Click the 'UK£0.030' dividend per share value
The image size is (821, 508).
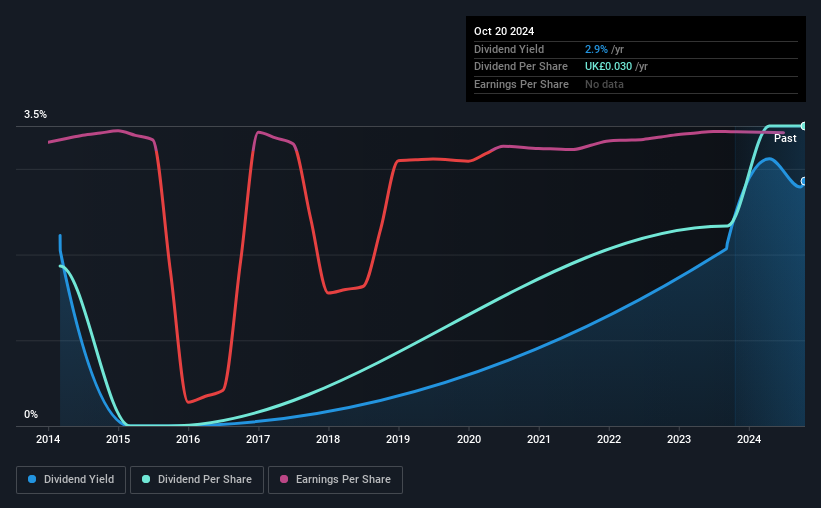click(x=608, y=67)
